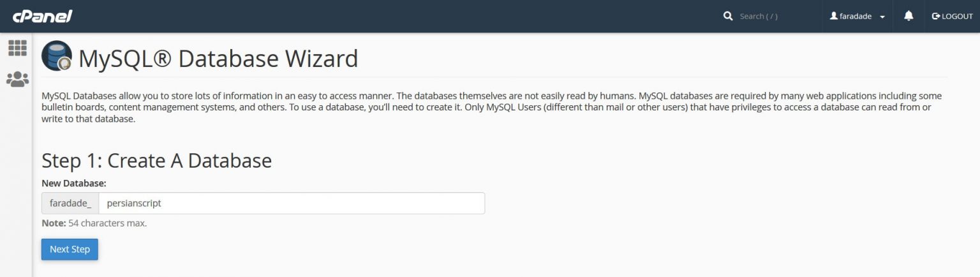Go to Home via the sidebar grid icon
The image size is (980, 277).
tap(17, 48)
